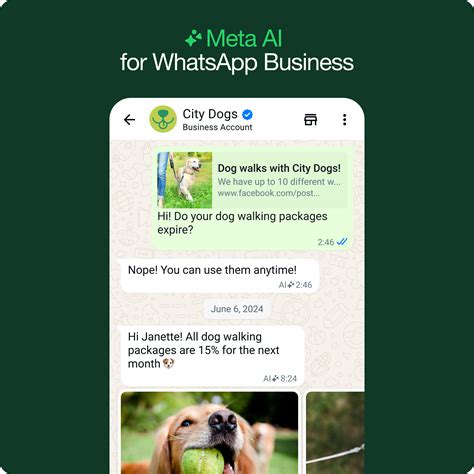Select the 'Nope! You can use them anytime!' message

(219, 276)
